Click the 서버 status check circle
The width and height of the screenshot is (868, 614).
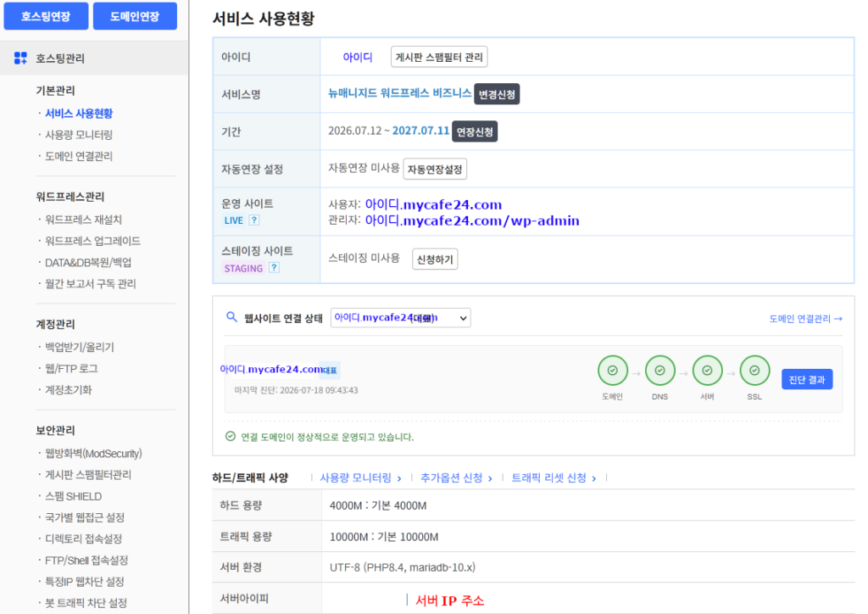tap(707, 371)
